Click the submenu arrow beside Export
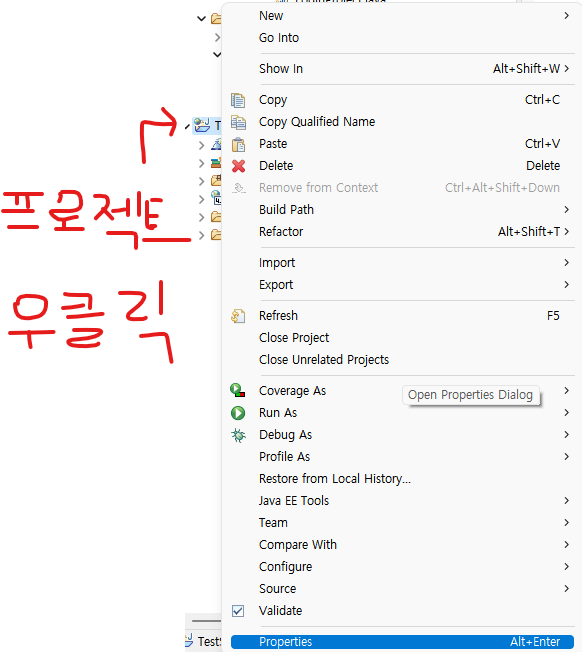Image resolution: width=582 pixels, height=652 pixels. 566,285
